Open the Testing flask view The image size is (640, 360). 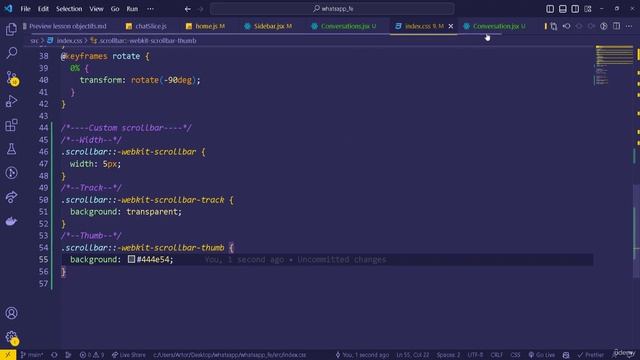coord(11,149)
